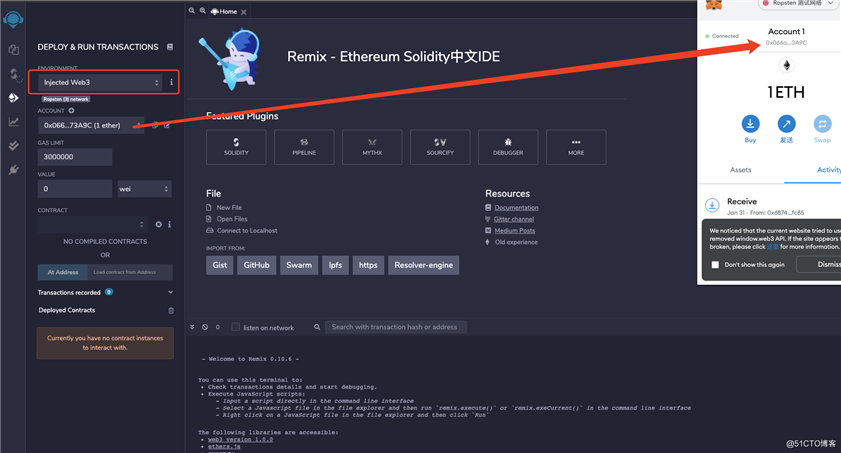841x453 pixels.
Task: Open the empty Contract selection dropdown
Action: (x=92, y=225)
